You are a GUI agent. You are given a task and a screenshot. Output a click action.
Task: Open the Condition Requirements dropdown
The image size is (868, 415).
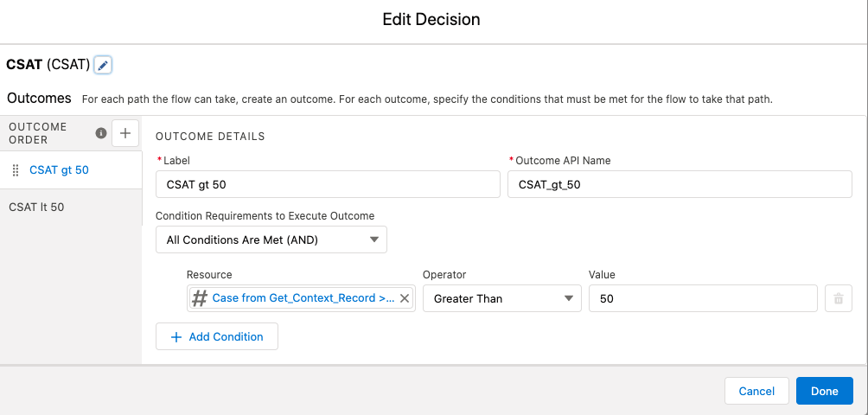(x=271, y=239)
